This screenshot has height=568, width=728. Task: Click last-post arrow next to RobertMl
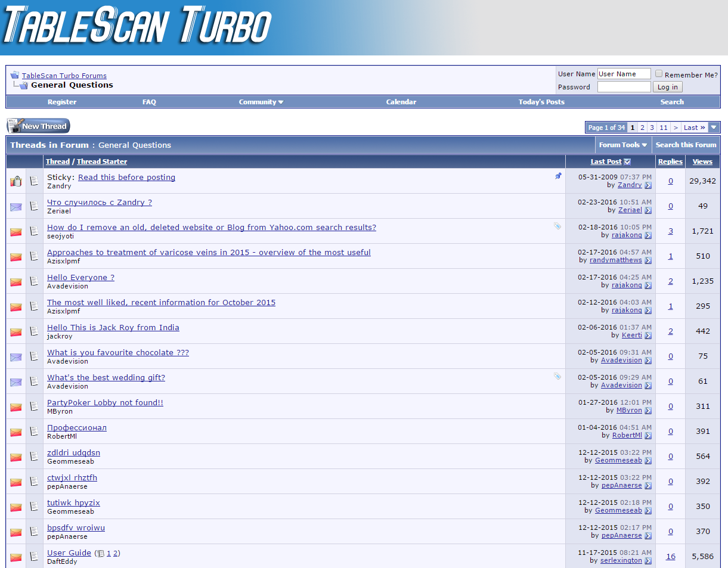coord(648,436)
